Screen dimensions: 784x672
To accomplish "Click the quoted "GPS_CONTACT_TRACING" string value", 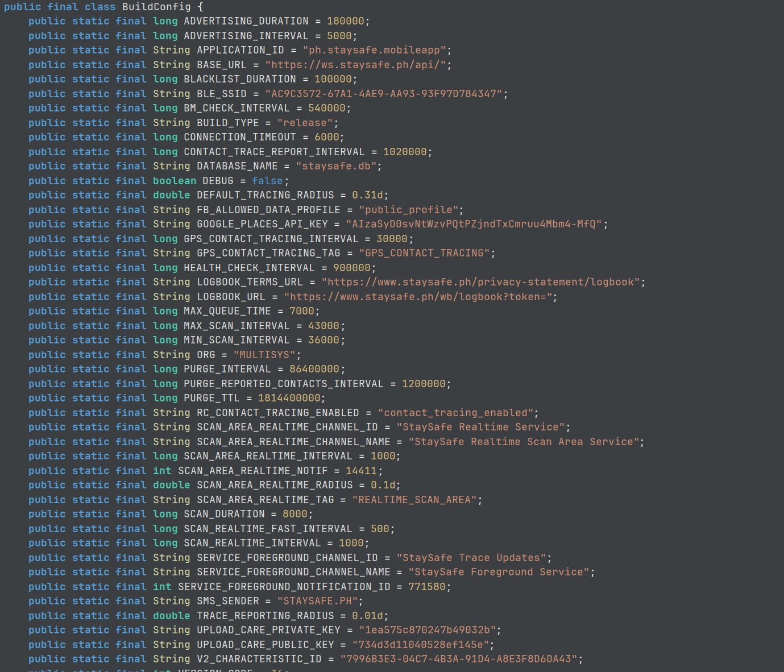I will coord(425,253).
